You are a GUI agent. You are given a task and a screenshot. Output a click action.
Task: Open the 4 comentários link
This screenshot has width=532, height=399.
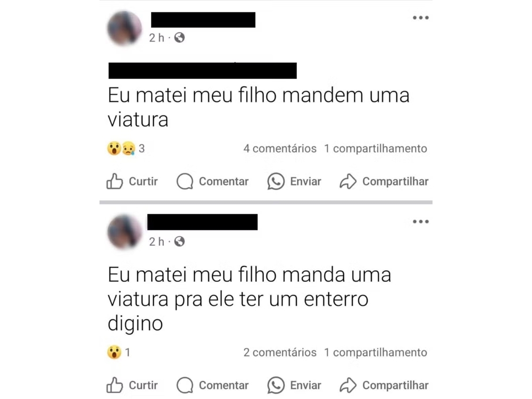pos(280,148)
